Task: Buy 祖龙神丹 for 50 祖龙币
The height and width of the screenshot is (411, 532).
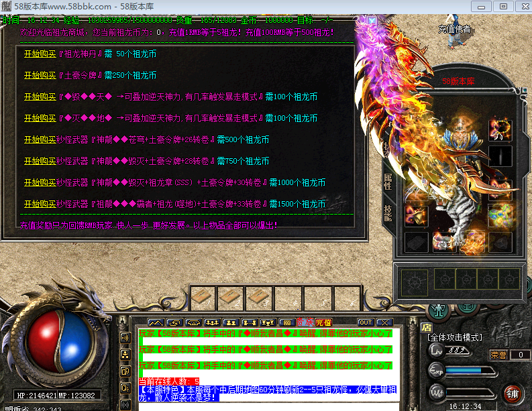Action: 40,54
